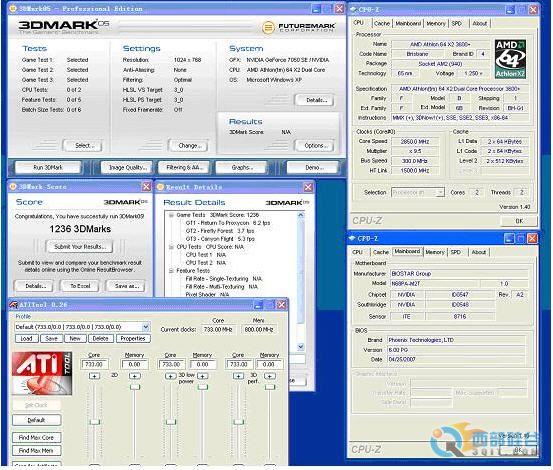The width and height of the screenshot is (553, 470).
Task: Click 3D perf core slider handle
Action: 238,422
